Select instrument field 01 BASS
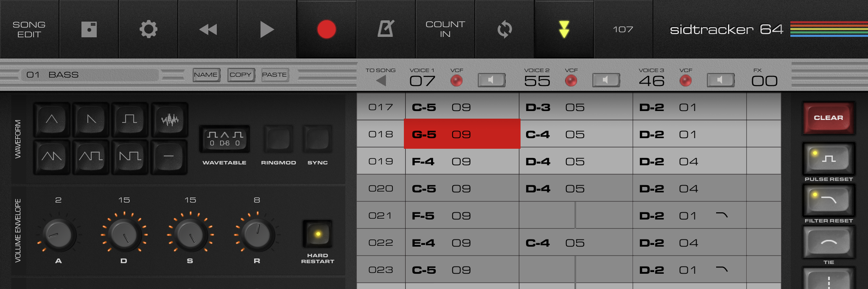The width and height of the screenshot is (868, 289). (x=90, y=75)
